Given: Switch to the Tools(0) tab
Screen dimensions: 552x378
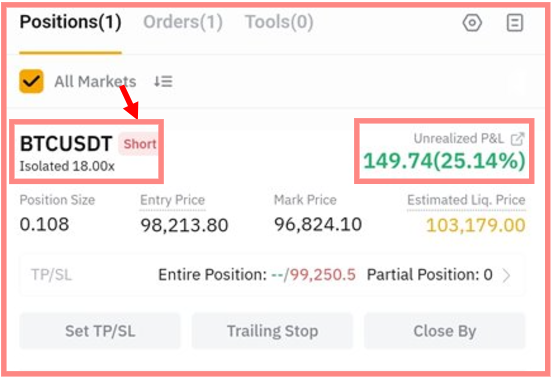Looking at the screenshot, I should (279, 22).
